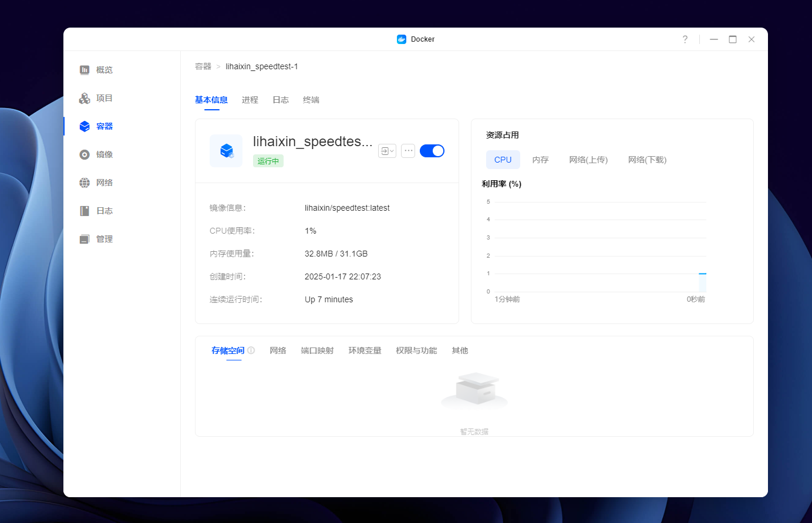Show the 网络(下载) download chart
This screenshot has width=812, height=523.
tap(647, 160)
